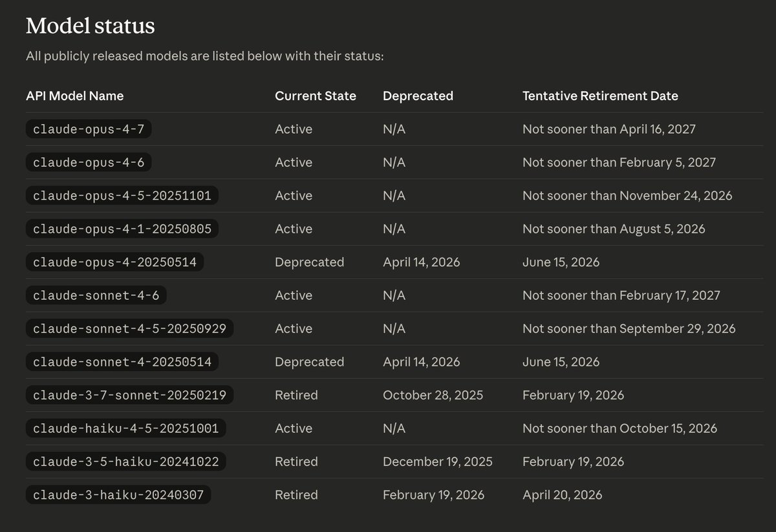The height and width of the screenshot is (532, 776).
Task: Select the claude-sonnet-4-20250514 model name
Action: click(x=122, y=362)
